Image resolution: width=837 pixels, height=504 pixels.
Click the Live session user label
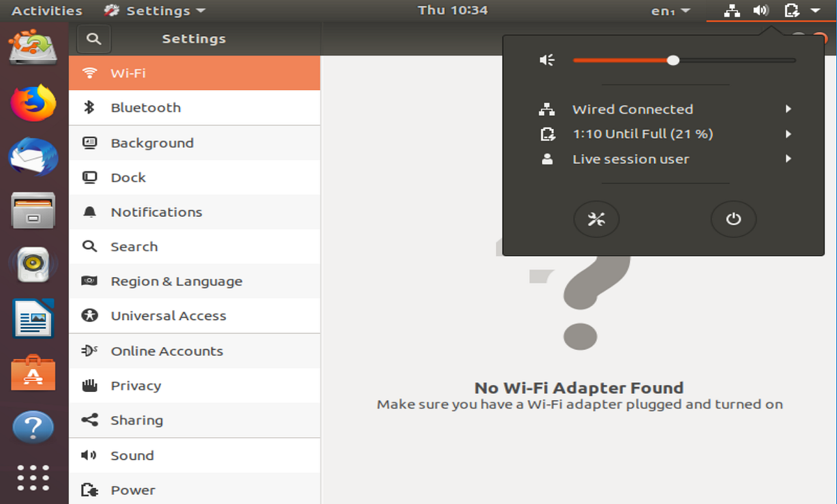631,159
